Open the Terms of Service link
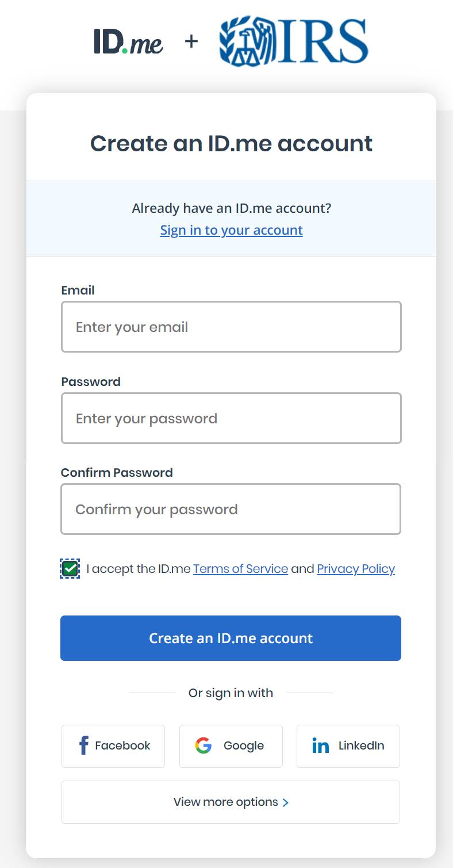This screenshot has width=453, height=868. tap(240, 569)
